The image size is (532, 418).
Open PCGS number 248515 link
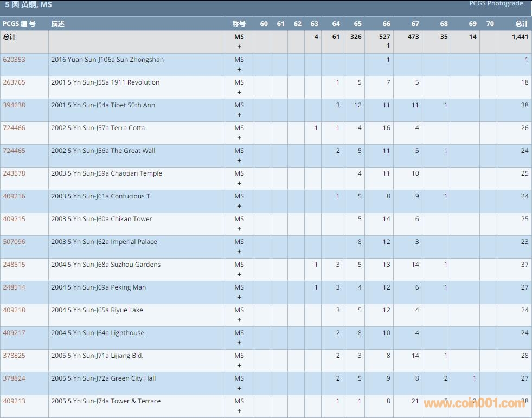tap(14, 265)
